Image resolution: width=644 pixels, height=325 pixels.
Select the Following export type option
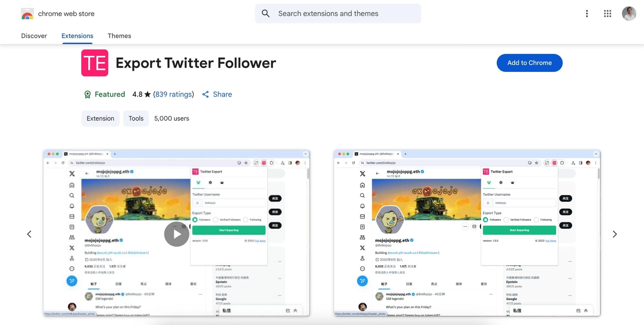pyautogui.click(x=246, y=219)
